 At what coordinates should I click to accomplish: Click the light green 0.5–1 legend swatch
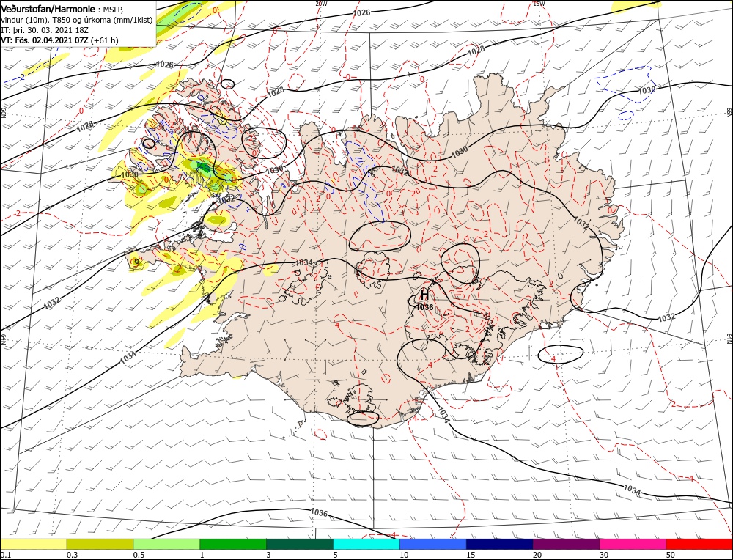pyautogui.click(x=166, y=544)
